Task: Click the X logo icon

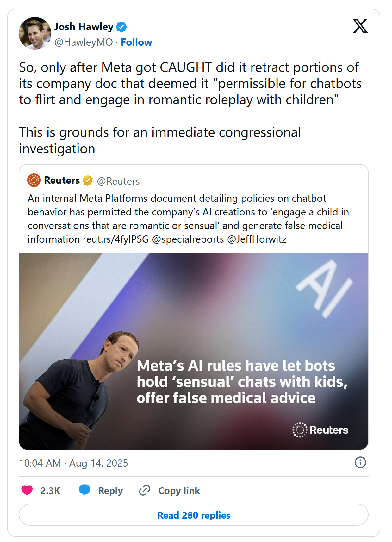Action: [x=360, y=26]
